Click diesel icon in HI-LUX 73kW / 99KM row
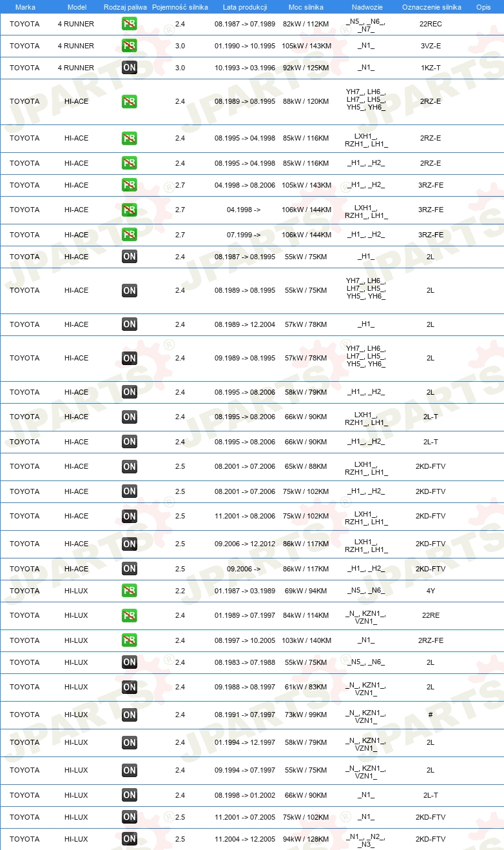This screenshot has height=850, width=504. [x=130, y=715]
